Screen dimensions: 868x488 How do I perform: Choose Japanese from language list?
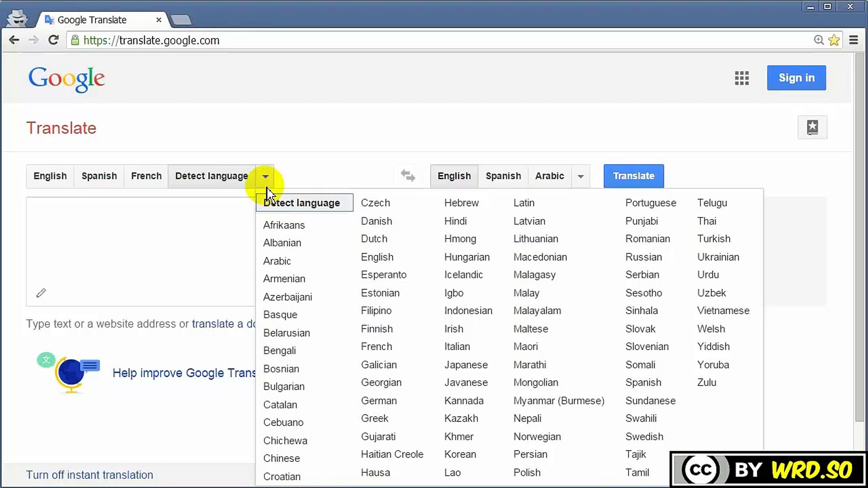[x=466, y=365]
